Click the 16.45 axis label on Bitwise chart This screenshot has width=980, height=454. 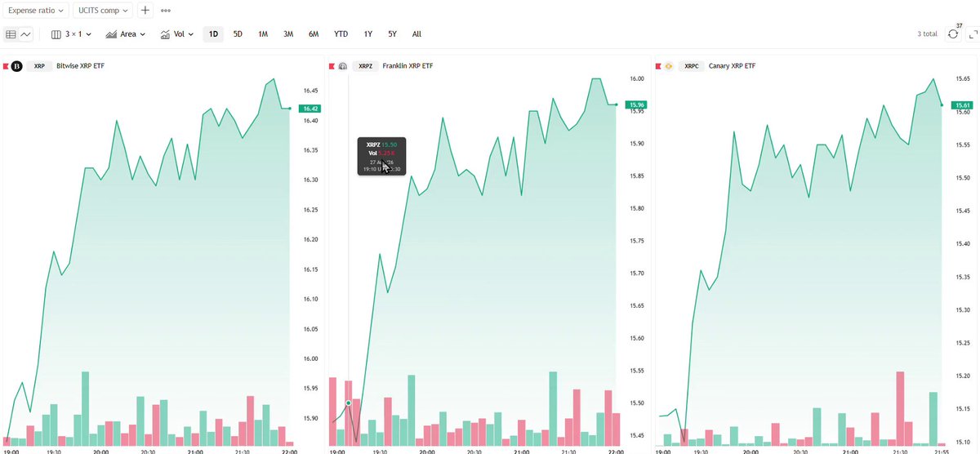click(x=310, y=91)
